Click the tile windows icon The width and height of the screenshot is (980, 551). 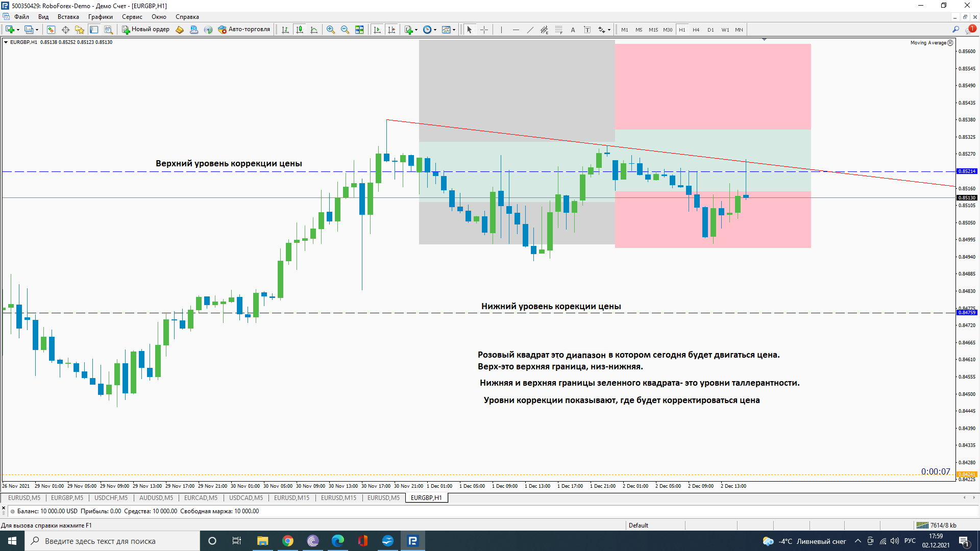359,30
